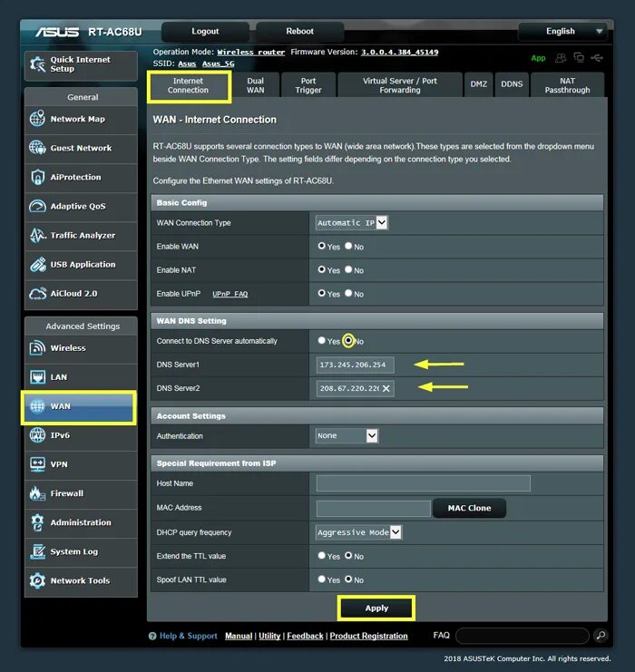635x672 pixels.
Task: Open the Product Registration link
Action: pyautogui.click(x=368, y=636)
